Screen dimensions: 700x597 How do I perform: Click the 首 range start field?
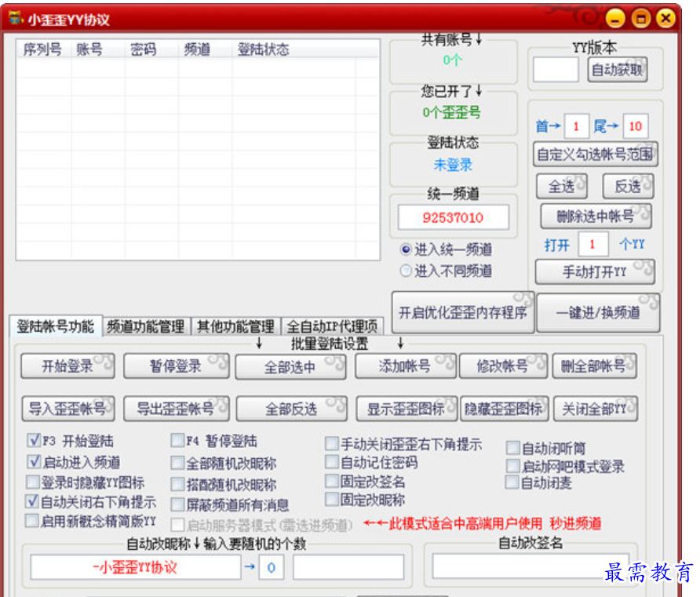576,126
